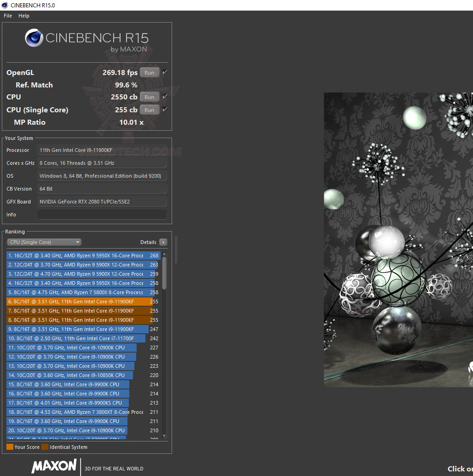473x476 pixels.
Task: Click the ranking list scrollbar thumb
Action: 164,273
